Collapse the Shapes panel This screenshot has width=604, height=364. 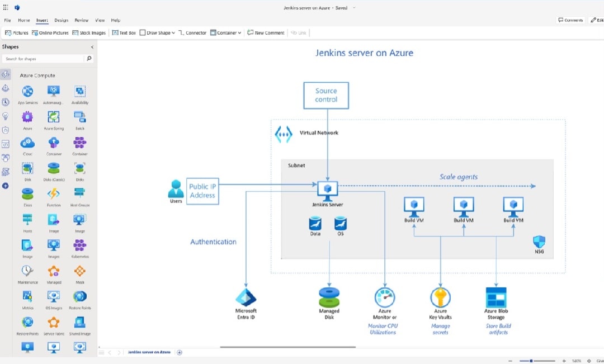92,47
